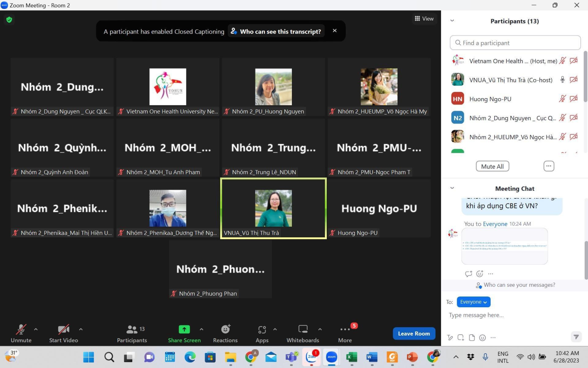Click the chat screenshot capture icon
Viewport: 588px width, 368px height.
461,338
